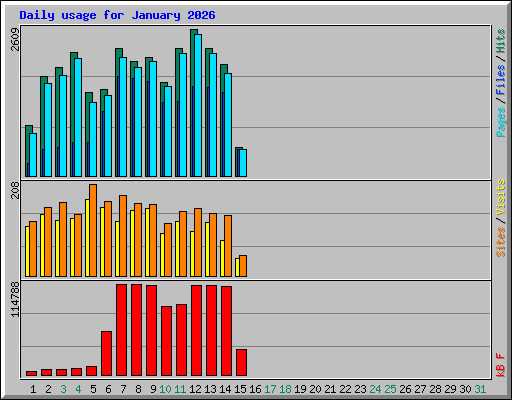This screenshot has width=512, height=400.
Task: Select green weekend day 18 label
Action: coord(285,389)
